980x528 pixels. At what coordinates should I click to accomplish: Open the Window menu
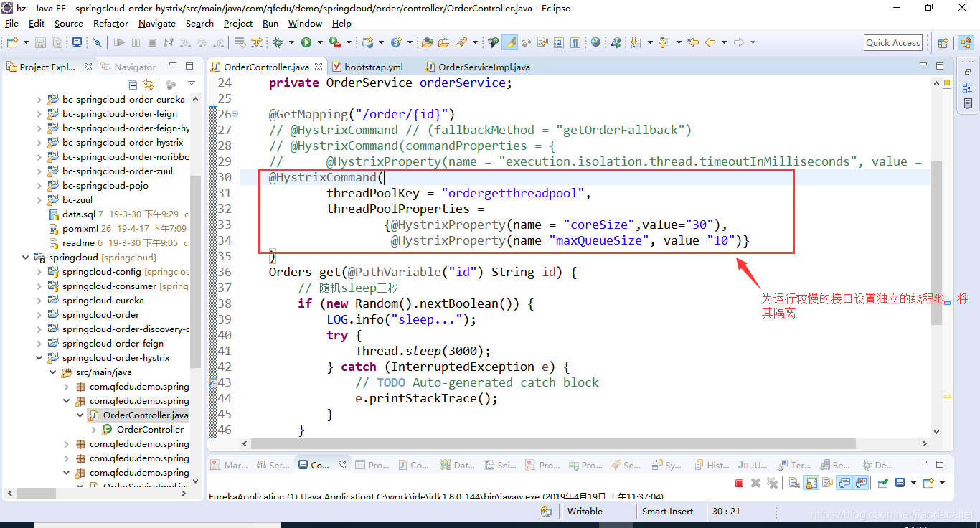coord(305,23)
